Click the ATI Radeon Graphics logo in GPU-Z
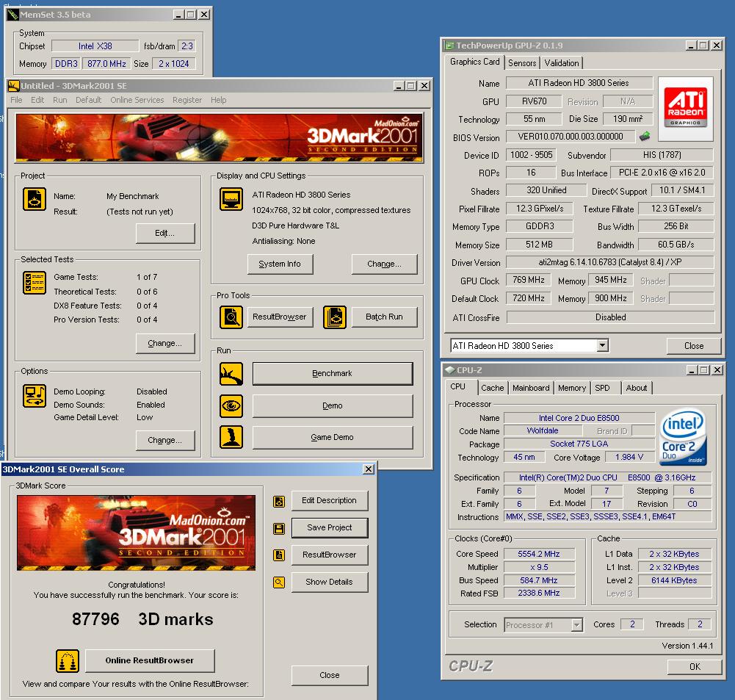Screen dimensions: 735x700 click(685, 109)
